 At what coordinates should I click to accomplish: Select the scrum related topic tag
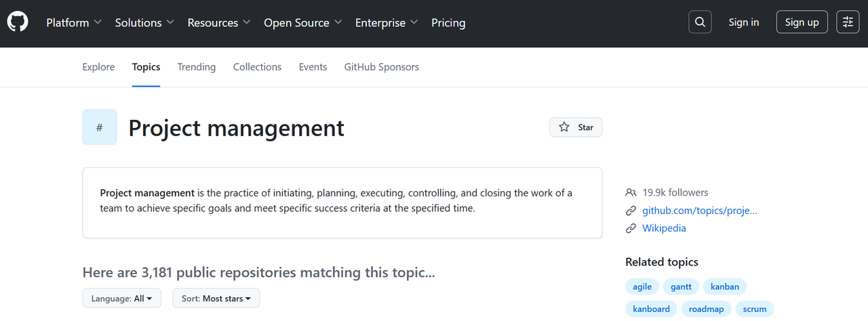tap(754, 309)
